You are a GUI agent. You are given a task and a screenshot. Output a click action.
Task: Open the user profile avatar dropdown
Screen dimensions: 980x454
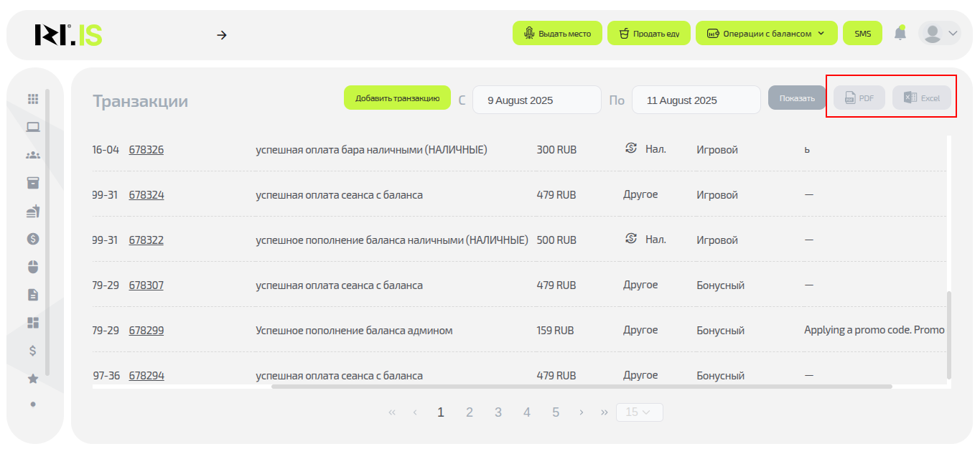pos(939,33)
